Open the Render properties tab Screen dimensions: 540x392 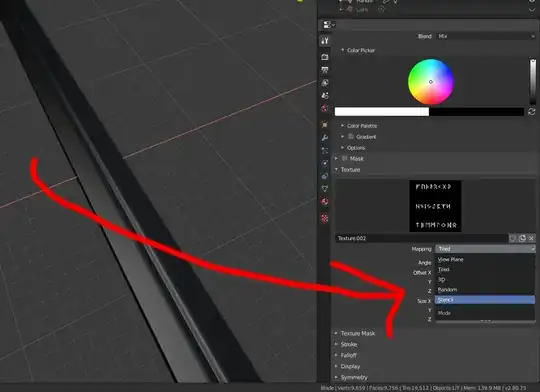point(324,56)
